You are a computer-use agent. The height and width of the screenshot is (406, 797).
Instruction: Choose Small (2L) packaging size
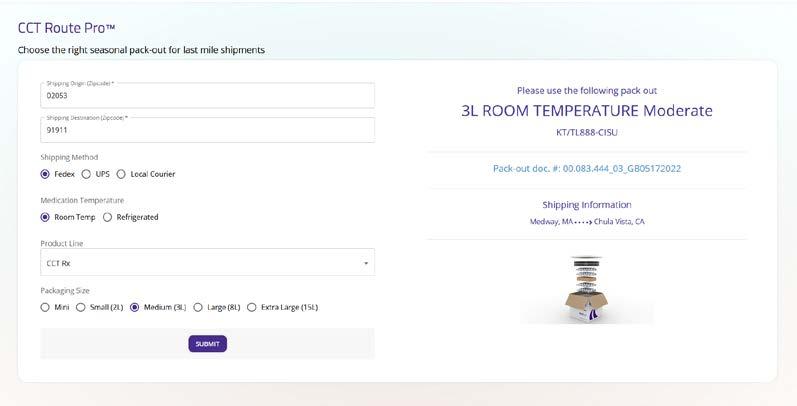click(x=80, y=307)
